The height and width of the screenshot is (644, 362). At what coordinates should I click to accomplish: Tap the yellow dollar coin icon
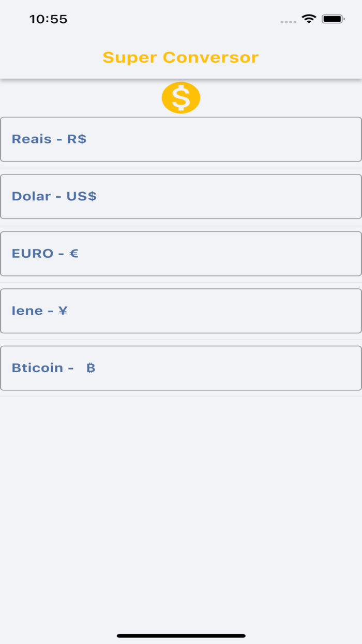(x=180, y=97)
